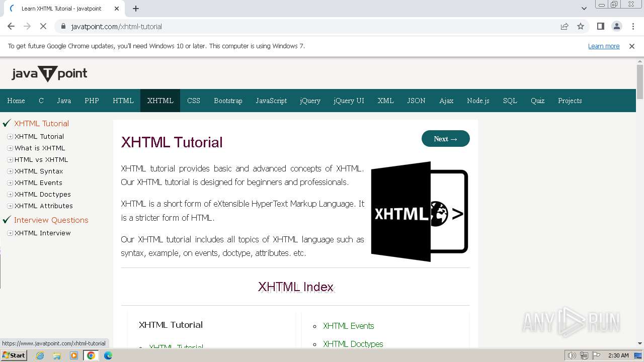The image size is (644, 362).
Task: Open What is XHTML in the sidebar
Action: (40, 148)
